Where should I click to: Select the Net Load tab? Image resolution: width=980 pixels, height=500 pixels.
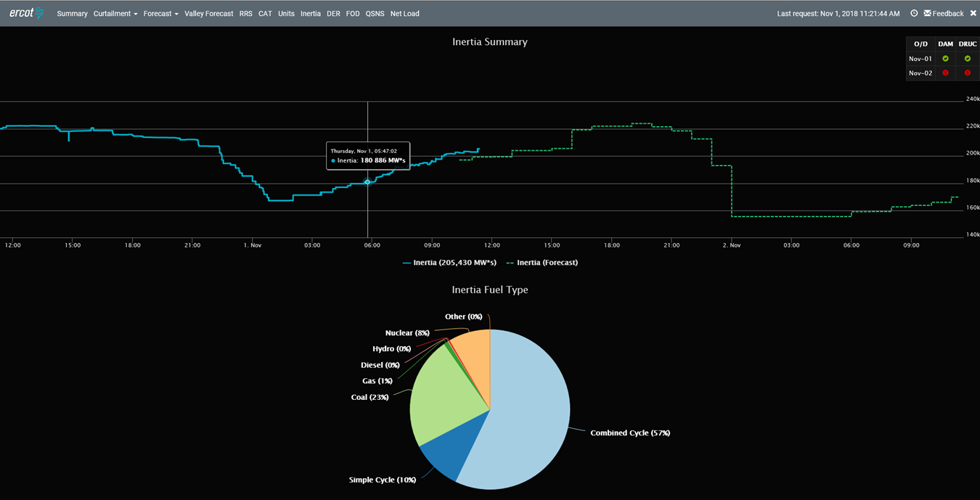pos(404,13)
